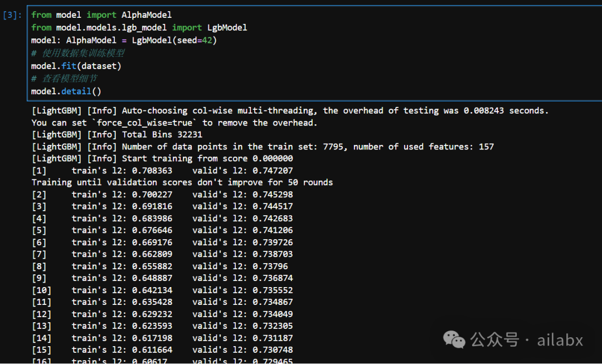Click the iteration [5] log row
602x364 pixels.
[162, 230]
